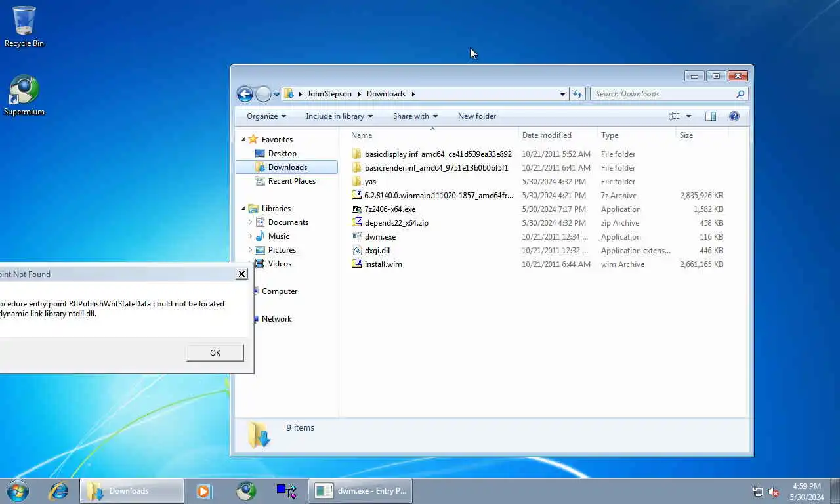The height and width of the screenshot is (504, 840).
Task: Click the Change your view icon
Action: [x=675, y=116]
